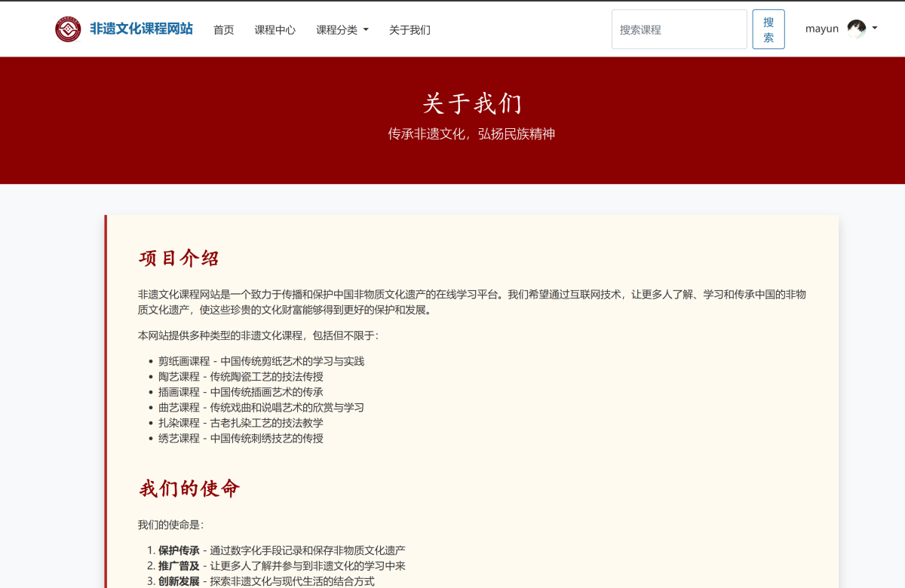Open the 课程中心 nav item

(275, 30)
